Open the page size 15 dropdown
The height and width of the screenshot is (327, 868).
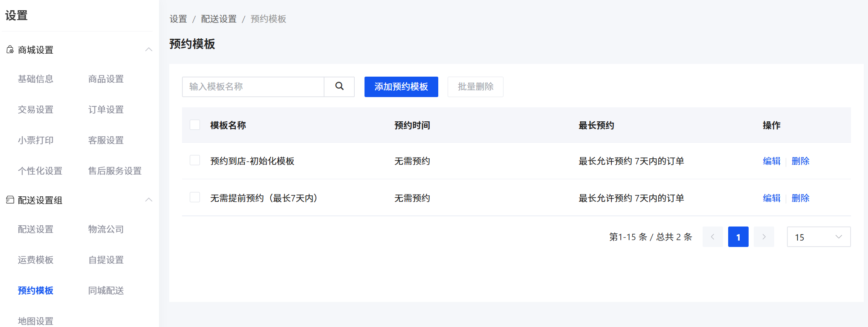pos(818,237)
